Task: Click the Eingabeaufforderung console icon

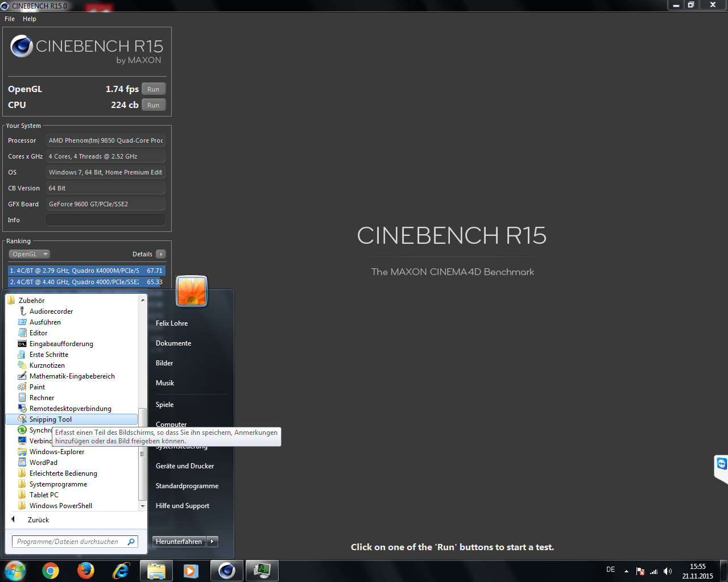Action: coord(22,344)
